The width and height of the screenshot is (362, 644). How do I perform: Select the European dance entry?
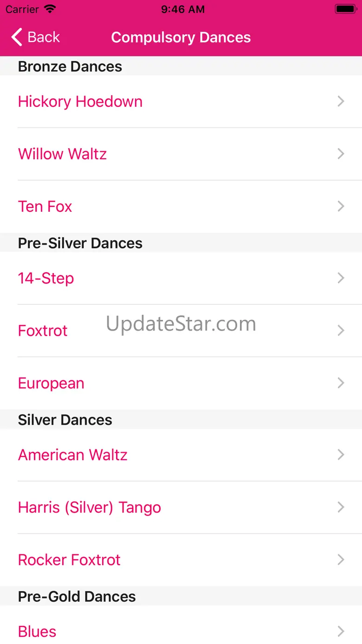181,383
